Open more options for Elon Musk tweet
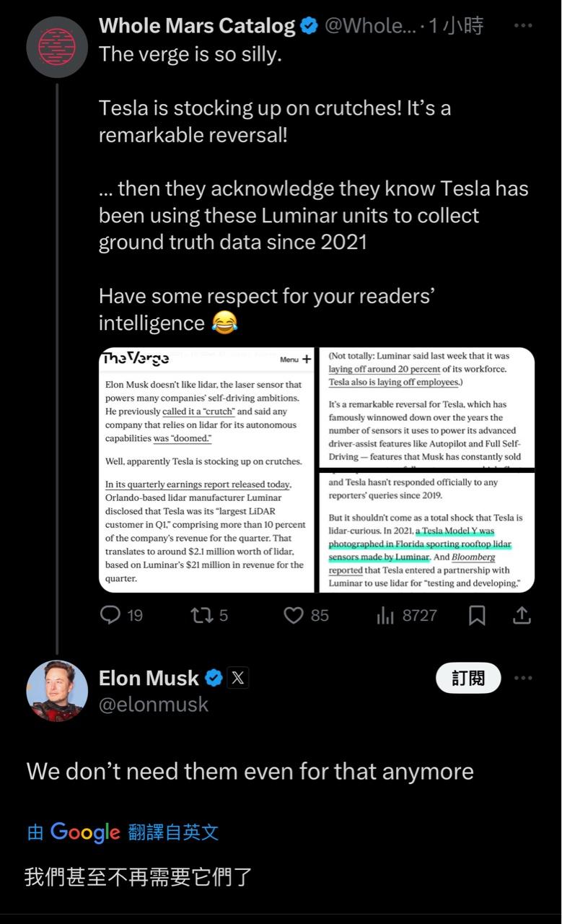The image size is (562, 924). click(523, 678)
